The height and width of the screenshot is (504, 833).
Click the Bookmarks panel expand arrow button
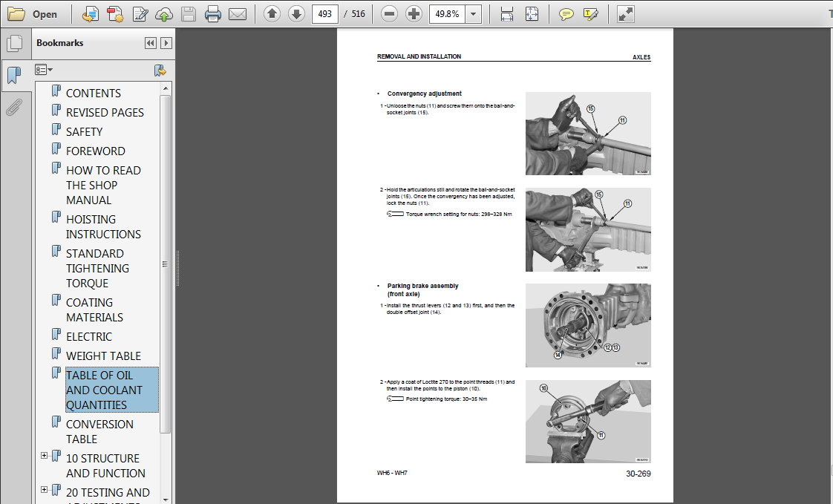click(166, 43)
